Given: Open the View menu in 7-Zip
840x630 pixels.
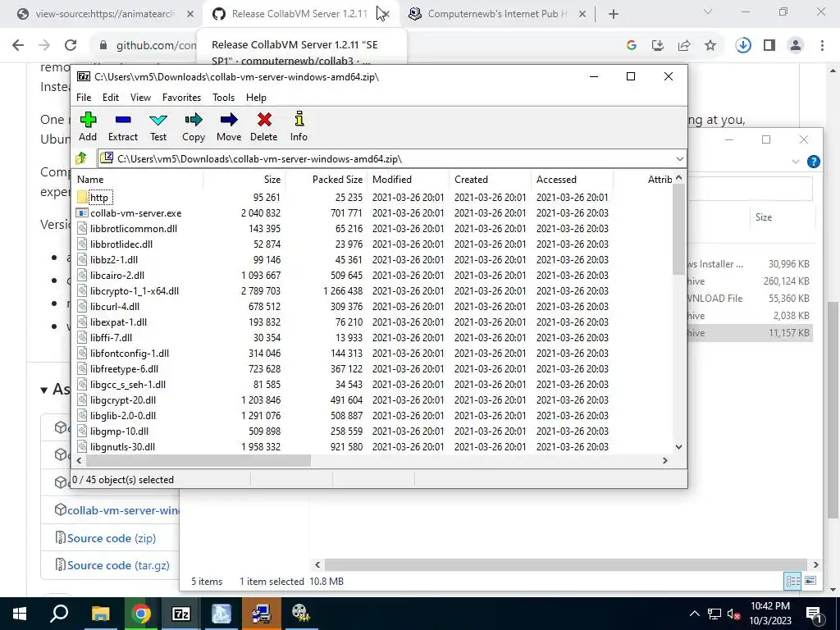Looking at the screenshot, I should click(x=140, y=98).
